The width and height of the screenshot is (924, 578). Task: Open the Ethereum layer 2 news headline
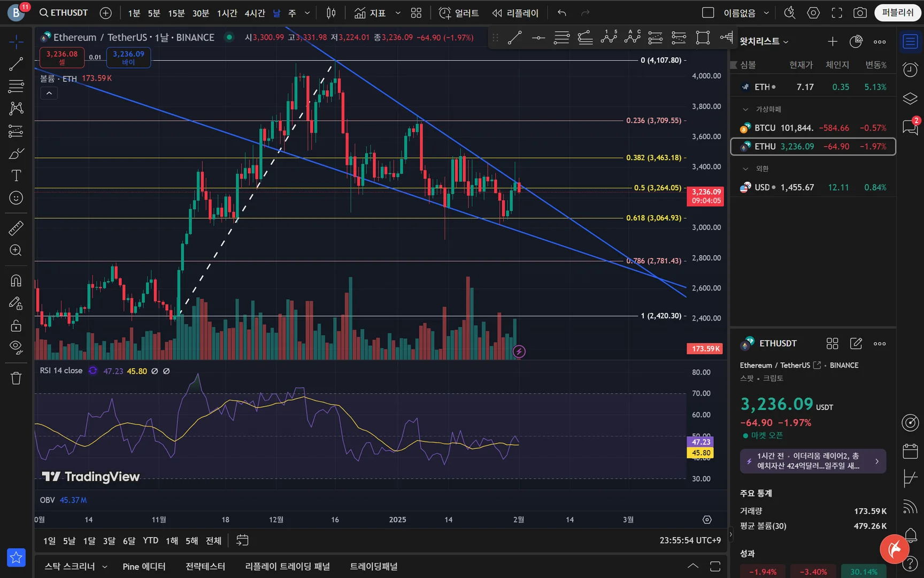point(813,461)
